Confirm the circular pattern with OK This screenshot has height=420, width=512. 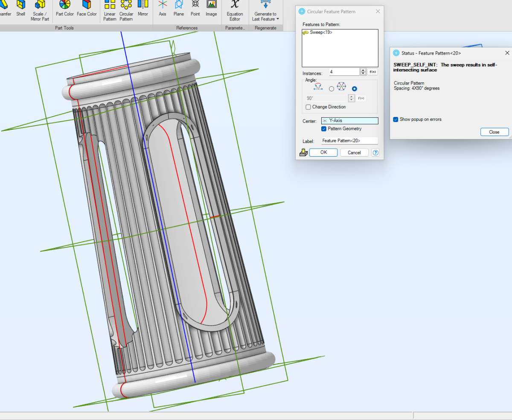tap(323, 152)
